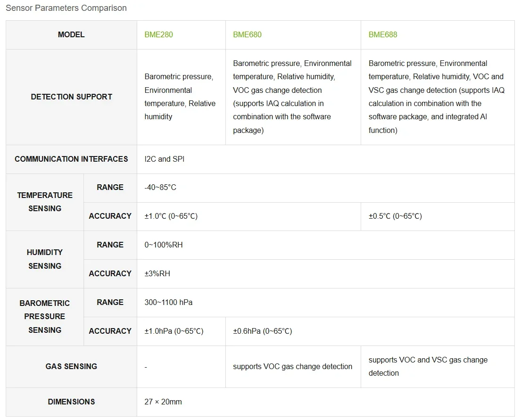
Task: Click the TEMPERATURE SENSING header cell
Action: (44, 202)
